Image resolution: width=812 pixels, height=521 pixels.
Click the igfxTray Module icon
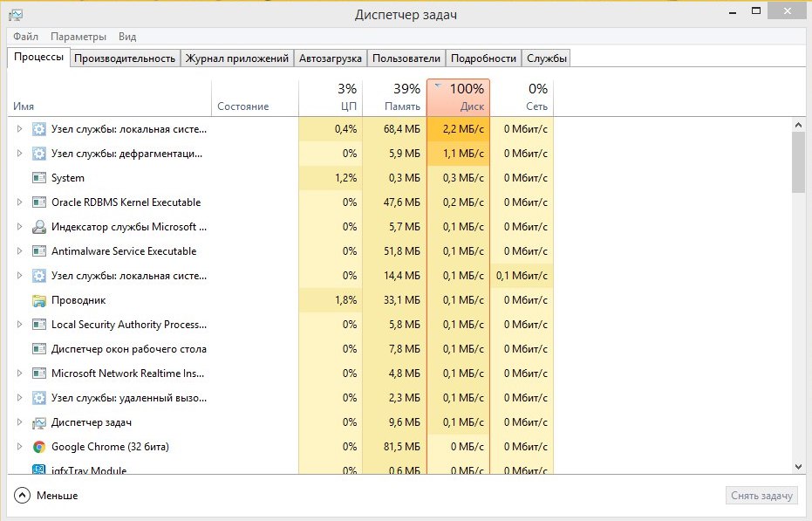coord(39,470)
